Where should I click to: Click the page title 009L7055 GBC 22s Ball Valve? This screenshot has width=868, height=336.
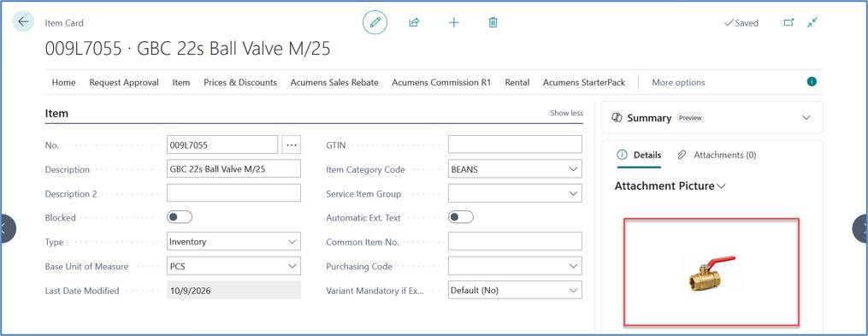[187, 49]
